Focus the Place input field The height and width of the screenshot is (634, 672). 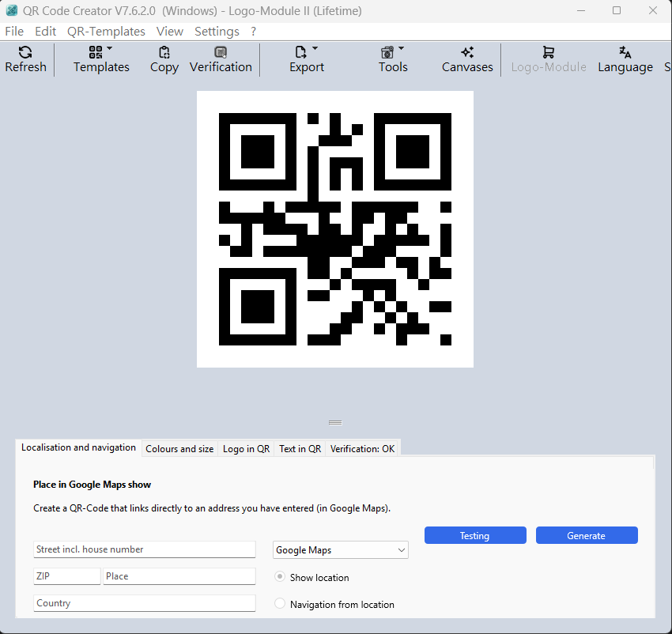[179, 576]
